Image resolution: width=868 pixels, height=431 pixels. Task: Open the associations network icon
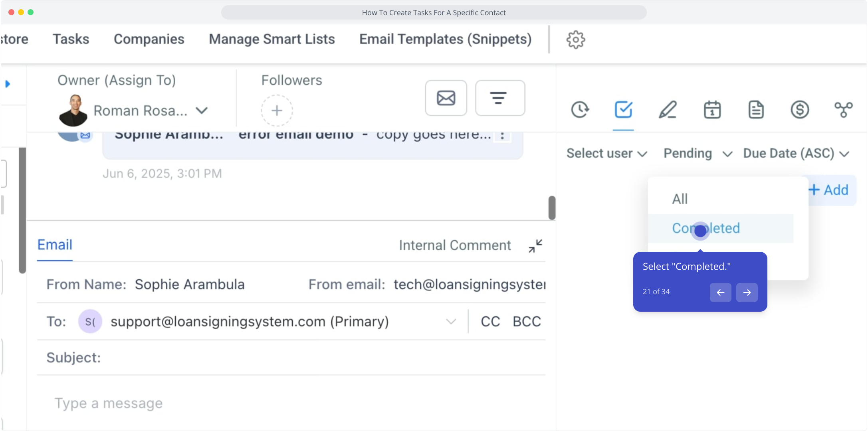(843, 110)
